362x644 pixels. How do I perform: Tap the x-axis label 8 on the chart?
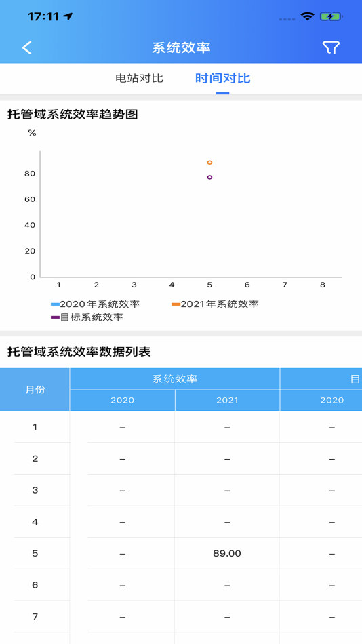(x=323, y=285)
